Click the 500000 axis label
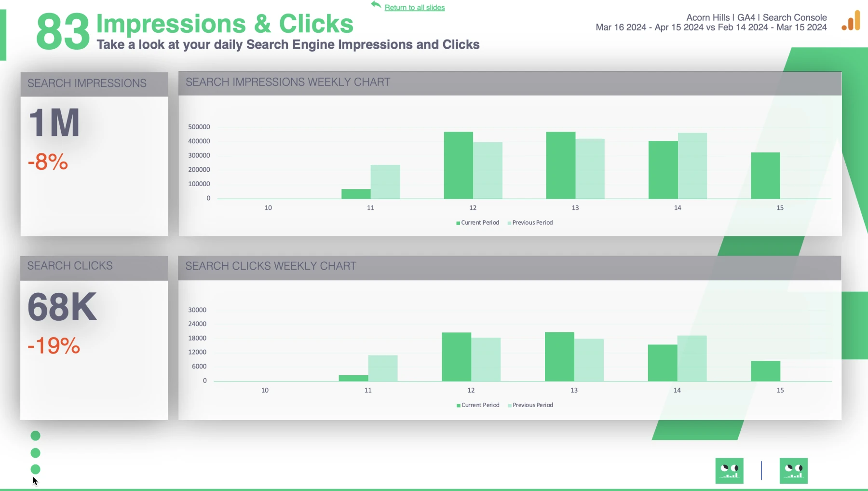868x491 pixels. pyautogui.click(x=199, y=127)
